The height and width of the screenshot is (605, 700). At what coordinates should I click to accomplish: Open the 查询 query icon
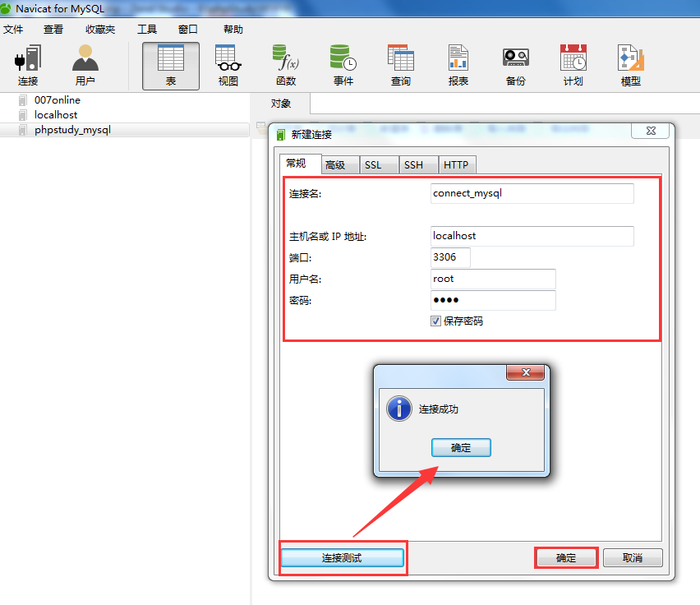pos(400,66)
